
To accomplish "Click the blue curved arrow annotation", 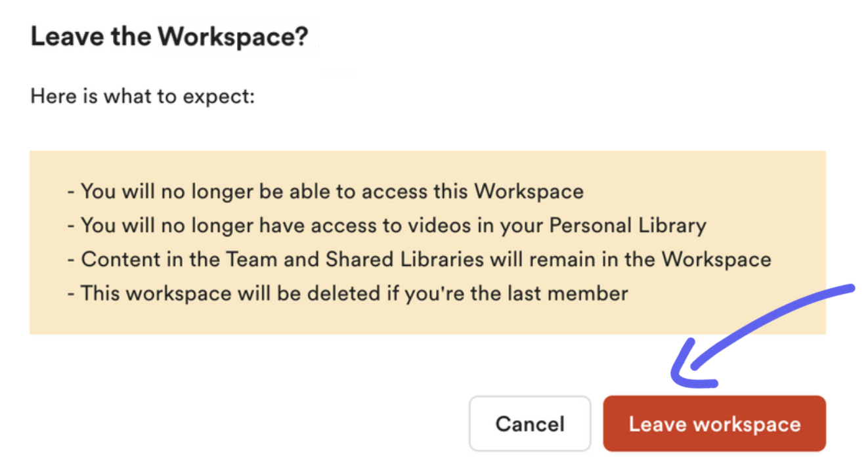I will pyautogui.click(x=762, y=336).
